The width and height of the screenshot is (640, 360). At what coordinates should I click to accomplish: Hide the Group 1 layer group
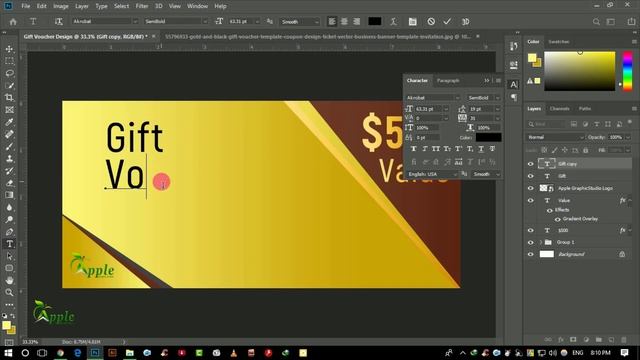click(531, 242)
